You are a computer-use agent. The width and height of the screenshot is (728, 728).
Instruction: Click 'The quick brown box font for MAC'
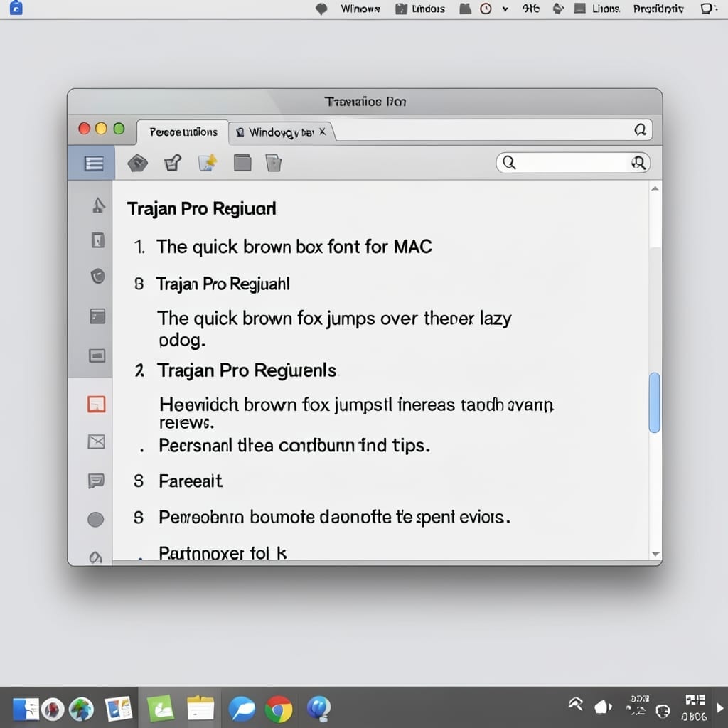tap(294, 247)
